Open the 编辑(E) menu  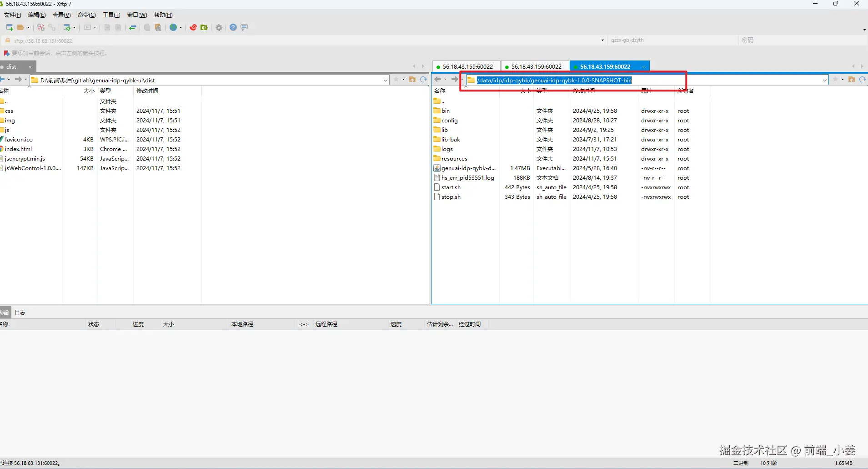click(x=37, y=15)
